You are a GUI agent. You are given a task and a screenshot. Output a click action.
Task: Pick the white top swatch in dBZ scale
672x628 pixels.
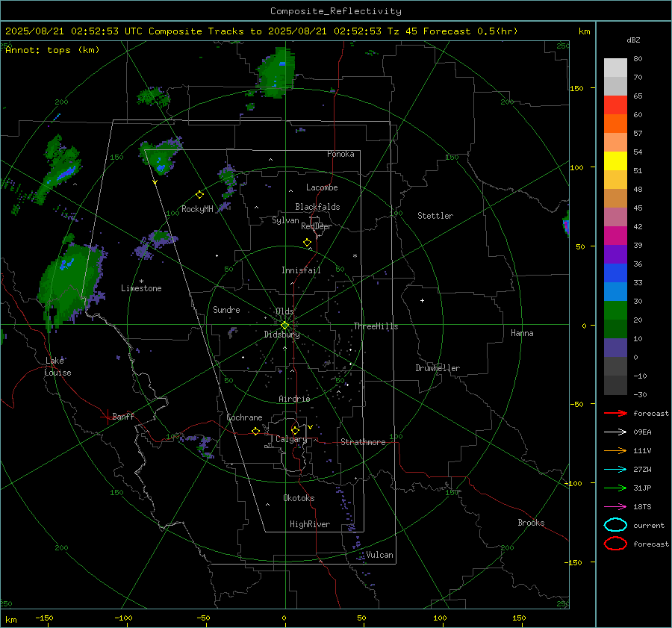pos(615,68)
